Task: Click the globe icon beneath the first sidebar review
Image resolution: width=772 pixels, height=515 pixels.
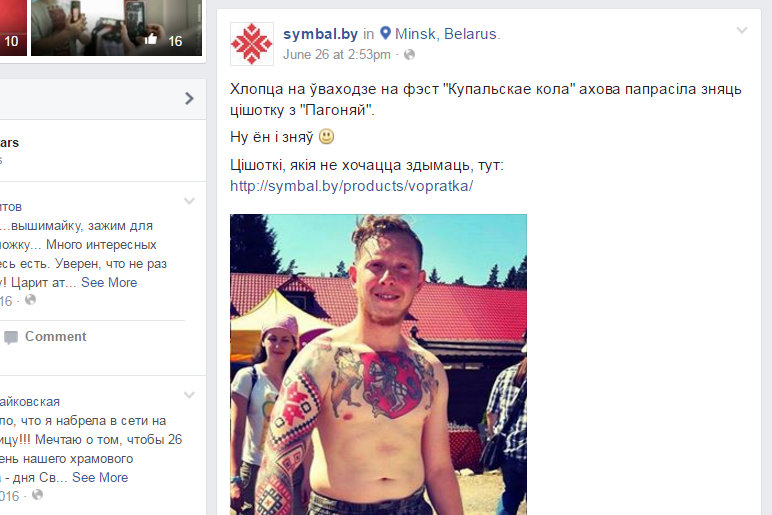Action: [31, 299]
